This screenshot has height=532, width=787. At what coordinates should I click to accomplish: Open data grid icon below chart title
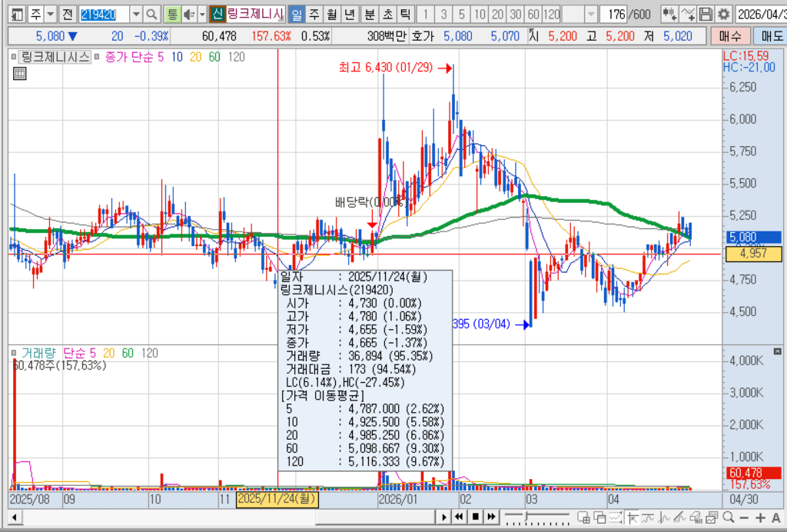pyautogui.click(x=19, y=74)
